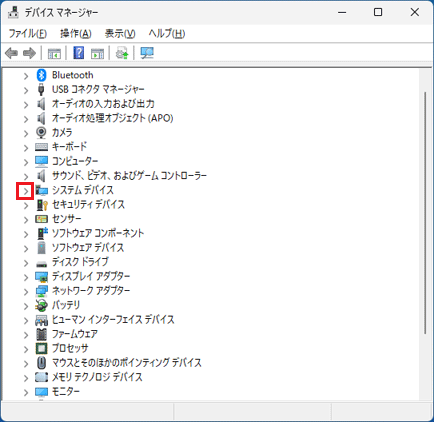This screenshot has height=422, width=434.
Task: Expand the プロセッサ chevron
Action: point(26,350)
